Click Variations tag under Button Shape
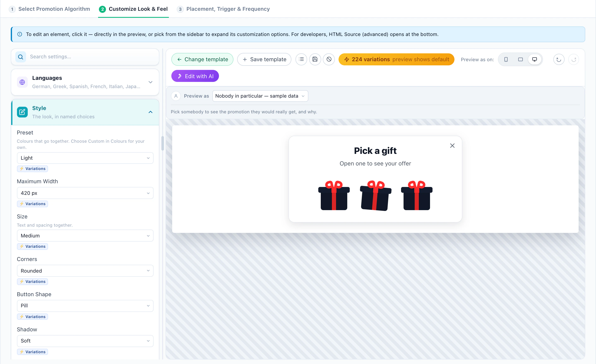Viewport: 596px width, 364px height. 32,317
